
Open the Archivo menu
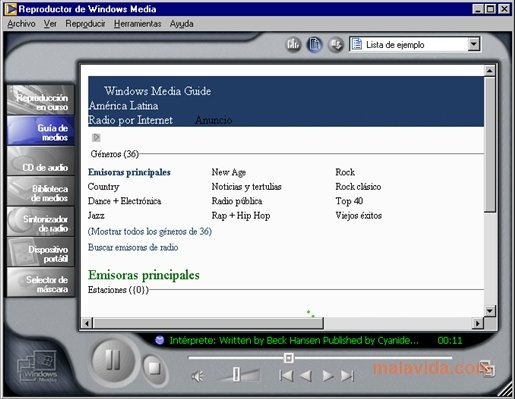pos(21,24)
